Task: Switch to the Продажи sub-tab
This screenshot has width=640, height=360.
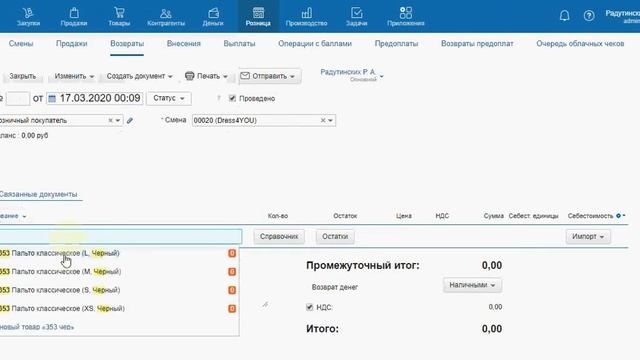Action: tap(72, 44)
